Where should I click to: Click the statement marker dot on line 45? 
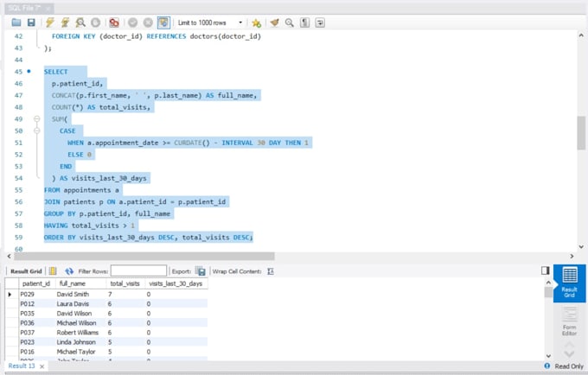coord(29,71)
